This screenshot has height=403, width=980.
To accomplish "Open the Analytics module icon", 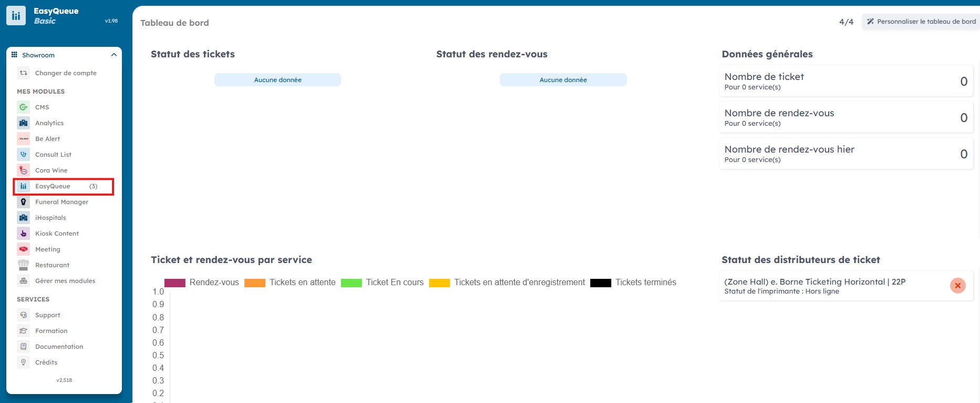I will pos(23,123).
